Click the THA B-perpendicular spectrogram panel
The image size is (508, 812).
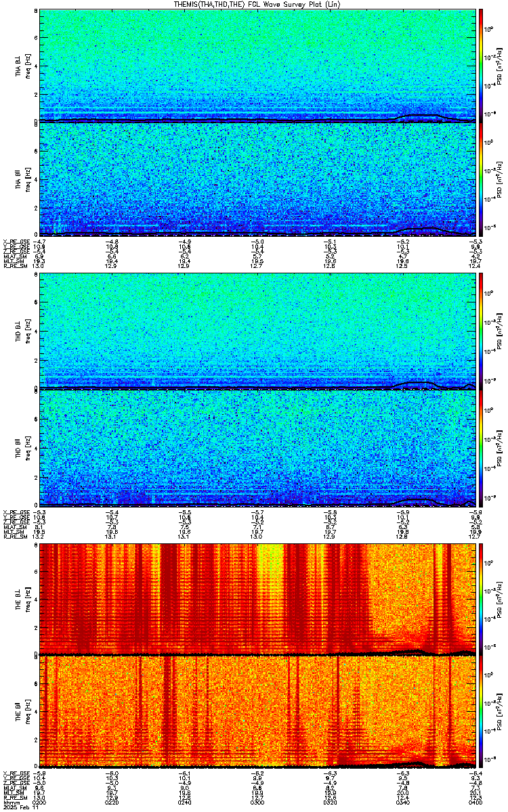tap(257, 65)
